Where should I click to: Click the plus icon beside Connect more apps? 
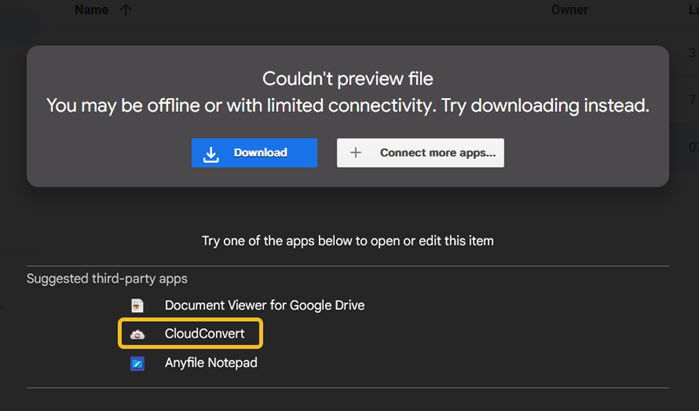[355, 153]
